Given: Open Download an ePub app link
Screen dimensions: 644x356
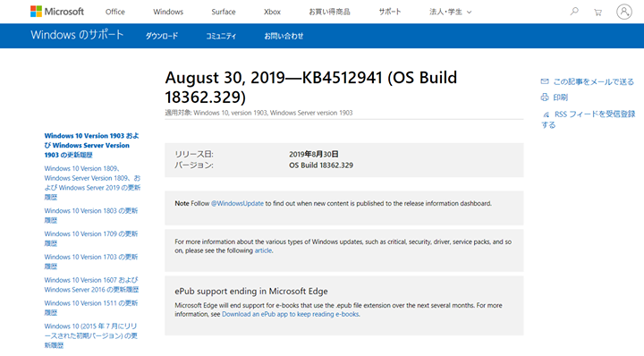Looking at the screenshot, I should tap(291, 314).
